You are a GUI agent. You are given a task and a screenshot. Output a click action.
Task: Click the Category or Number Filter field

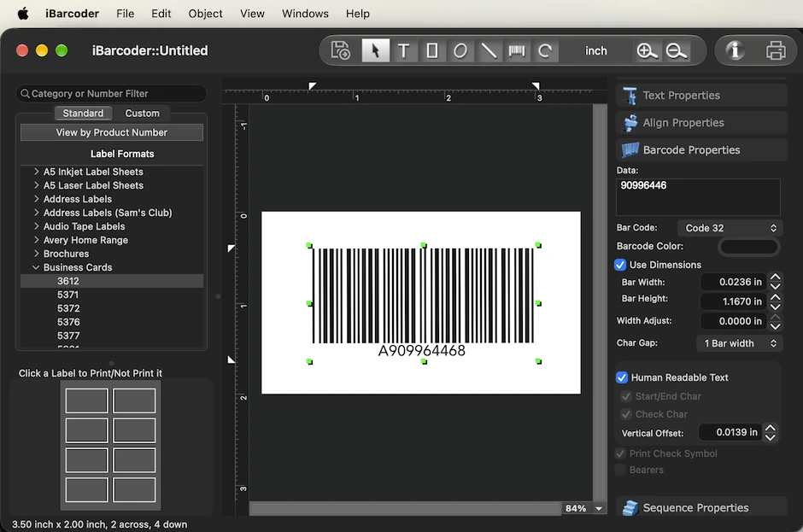[112, 94]
